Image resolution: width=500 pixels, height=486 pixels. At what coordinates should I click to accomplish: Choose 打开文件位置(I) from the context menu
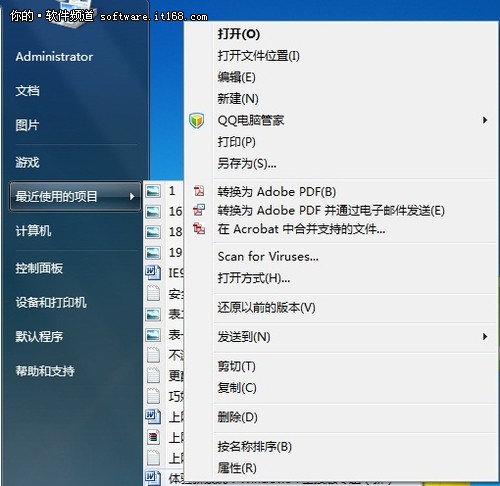pos(259,56)
